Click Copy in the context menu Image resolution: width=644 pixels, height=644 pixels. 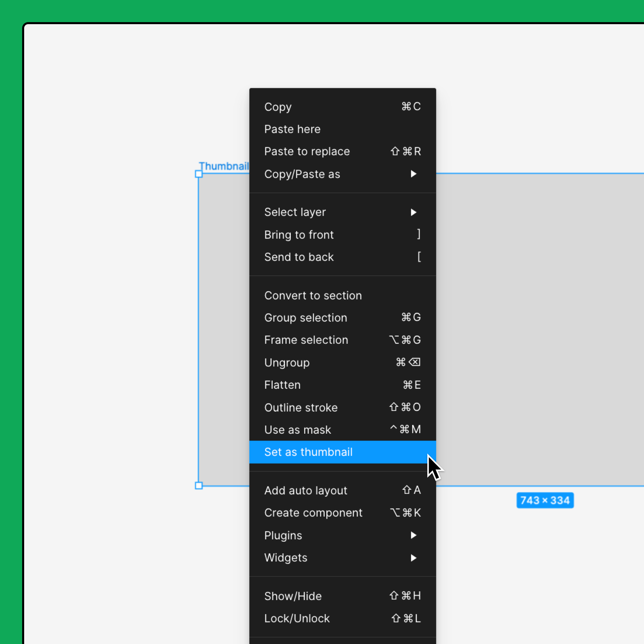pos(278,107)
